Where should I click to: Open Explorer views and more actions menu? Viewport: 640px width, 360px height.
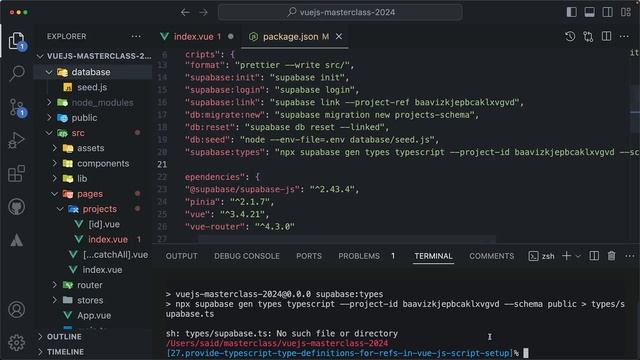click(136, 36)
